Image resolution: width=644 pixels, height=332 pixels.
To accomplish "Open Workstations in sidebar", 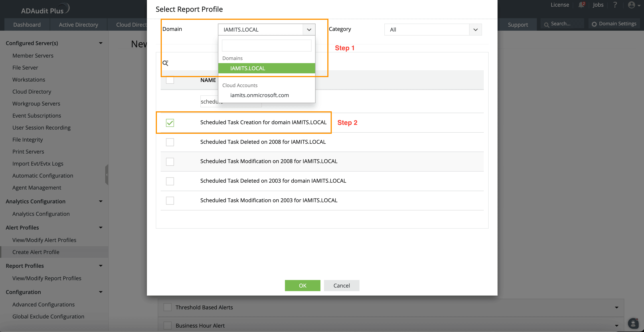I will click(29, 79).
